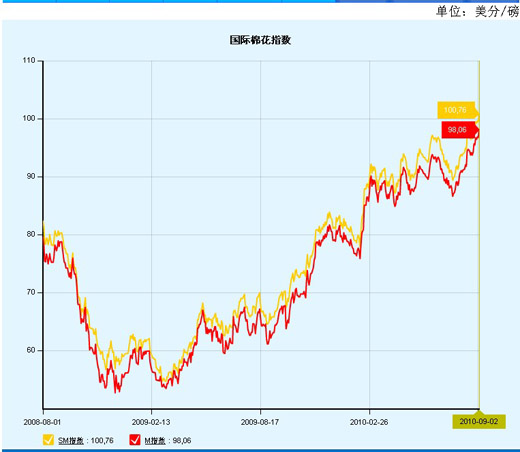The height and width of the screenshot is (452, 520).
Task: Click the red 98,06 value tag
Action: click(458, 130)
